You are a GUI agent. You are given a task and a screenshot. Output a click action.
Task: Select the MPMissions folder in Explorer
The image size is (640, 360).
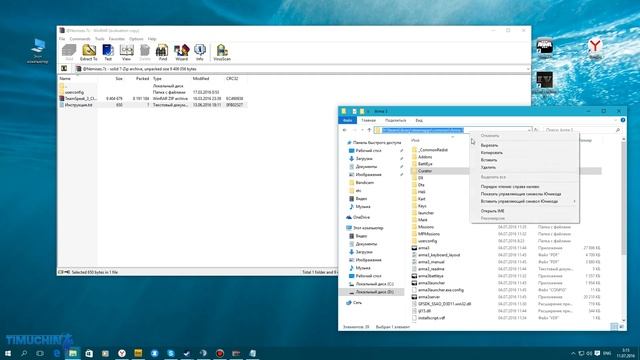429,234
